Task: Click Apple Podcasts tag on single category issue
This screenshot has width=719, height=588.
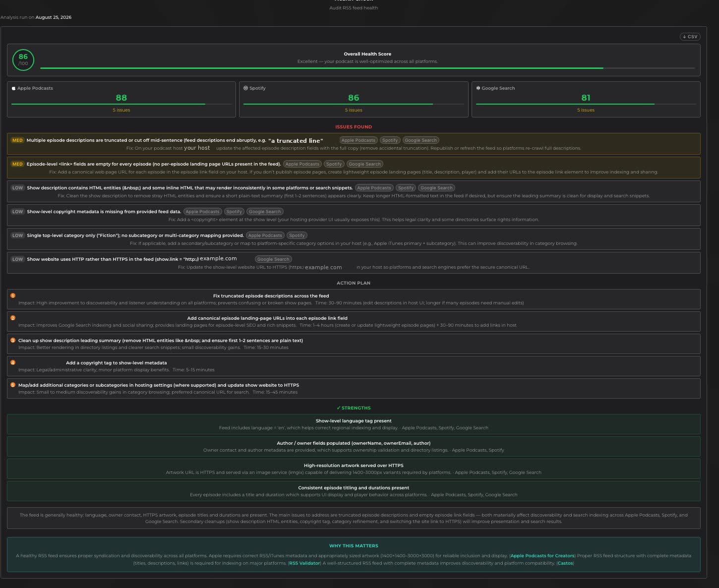Action: pos(265,235)
